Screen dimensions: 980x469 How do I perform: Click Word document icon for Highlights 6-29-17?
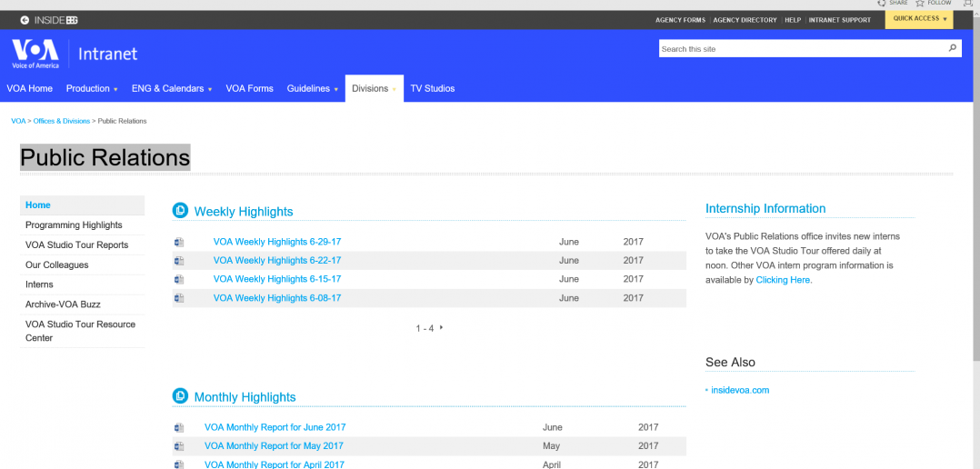(179, 242)
